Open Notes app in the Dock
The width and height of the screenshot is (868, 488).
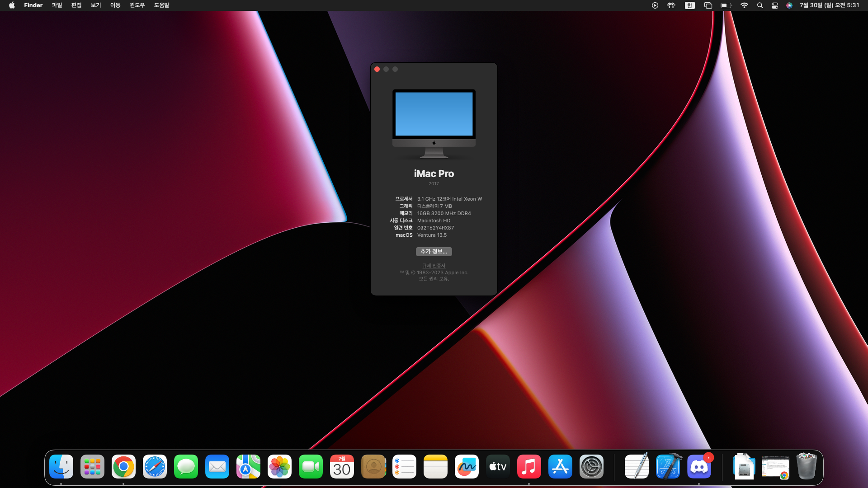point(435,467)
